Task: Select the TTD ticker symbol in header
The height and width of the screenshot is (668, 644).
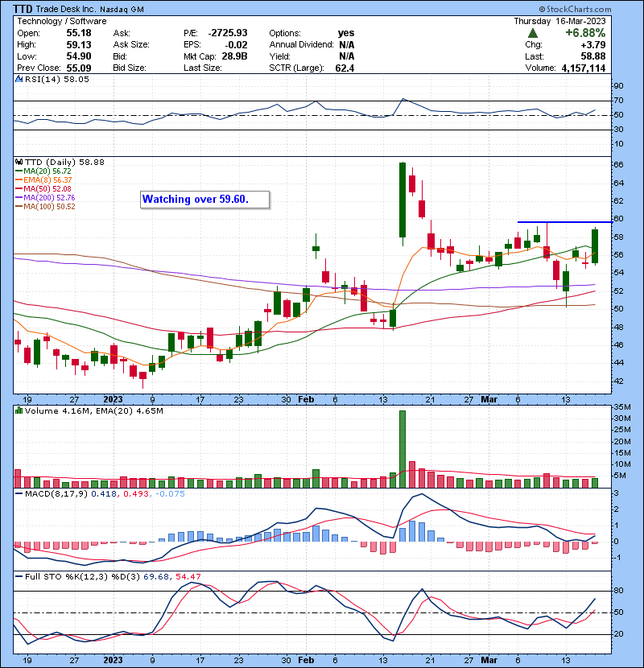Action: tap(23, 9)
